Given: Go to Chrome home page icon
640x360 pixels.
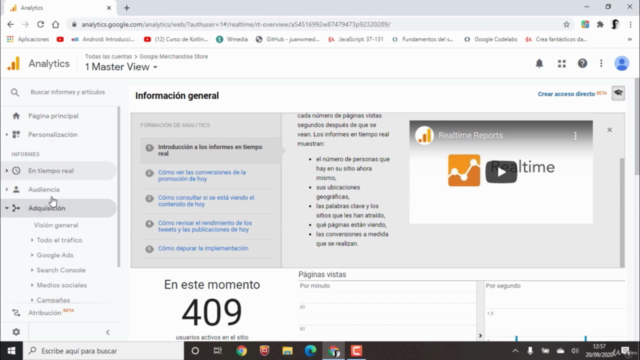Looking at the screenshot, I should 56,24.
